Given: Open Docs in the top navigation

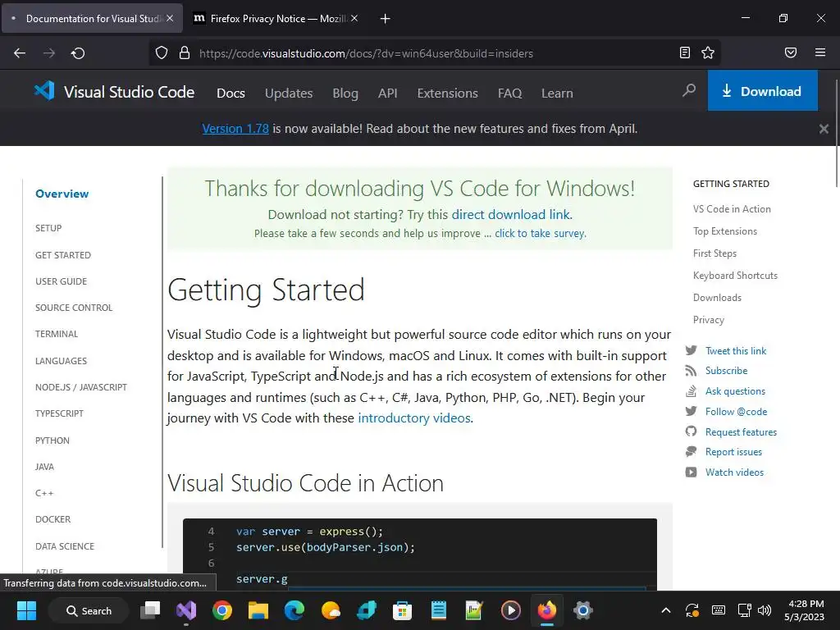Looking at the screenshot, I should pyautogui.click(x=231, y=94).
